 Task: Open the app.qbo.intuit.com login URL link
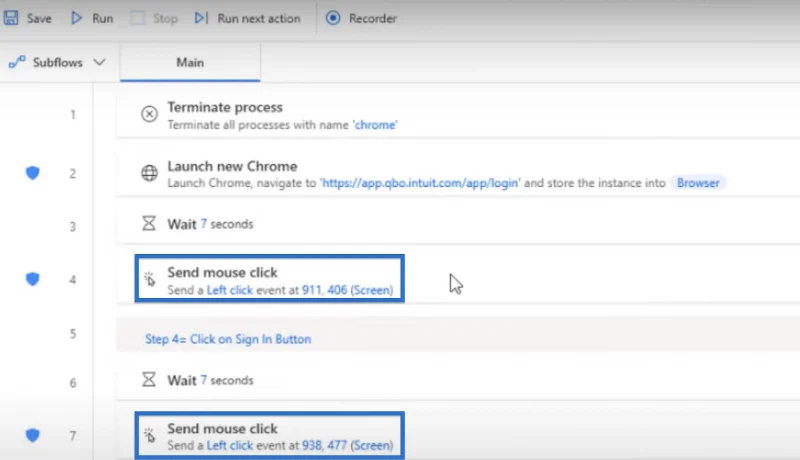[x=420, y=183]
